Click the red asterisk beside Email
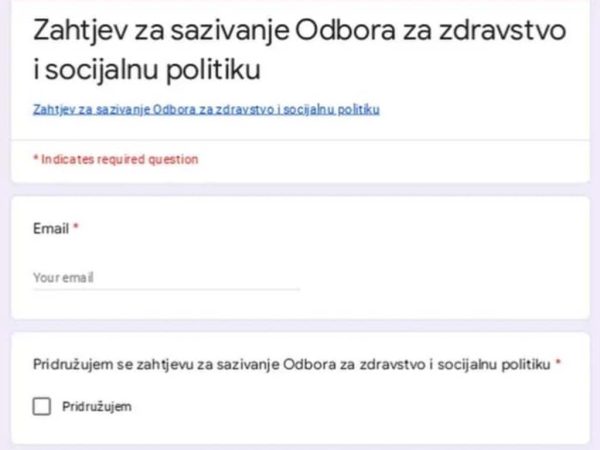Viewport: 600px width, 450px height. 76,229
